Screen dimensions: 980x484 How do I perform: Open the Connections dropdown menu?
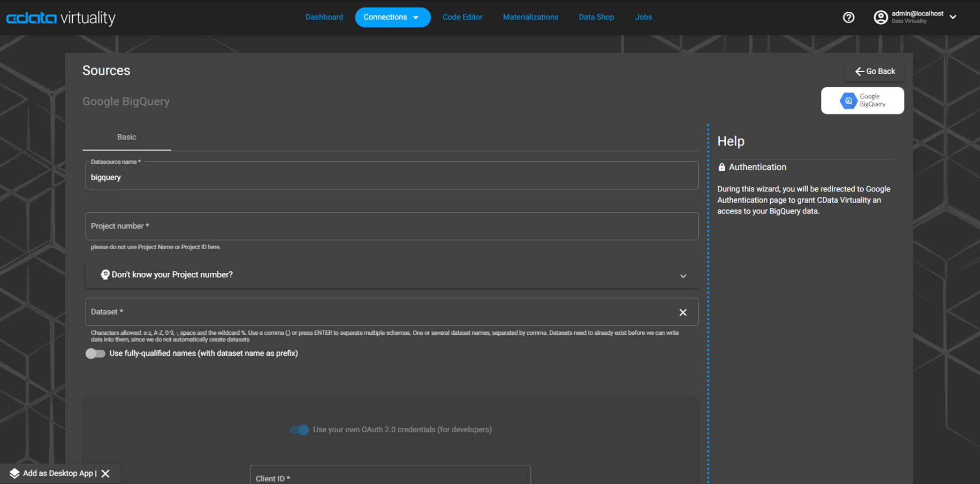coord(392,17)
